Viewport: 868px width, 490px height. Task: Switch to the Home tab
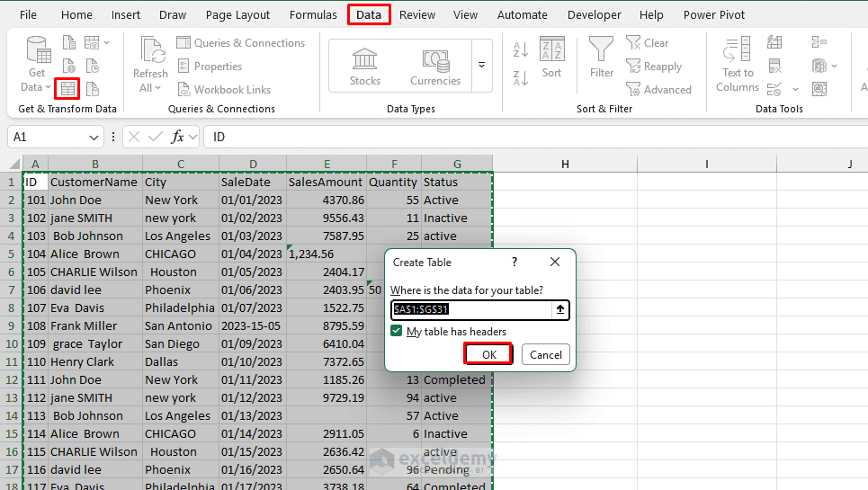point(76,15)
